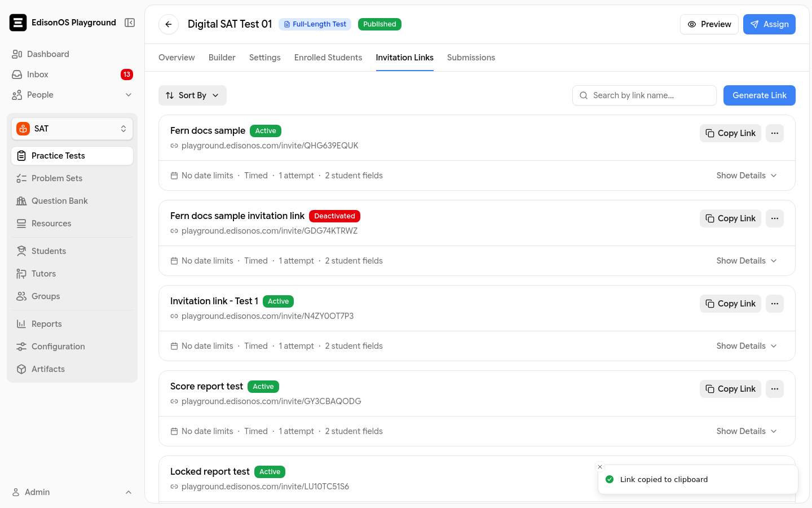The width and height of the screenshot is (812, 508).
Task: Open Problem Sets
Action: (72, 178)
